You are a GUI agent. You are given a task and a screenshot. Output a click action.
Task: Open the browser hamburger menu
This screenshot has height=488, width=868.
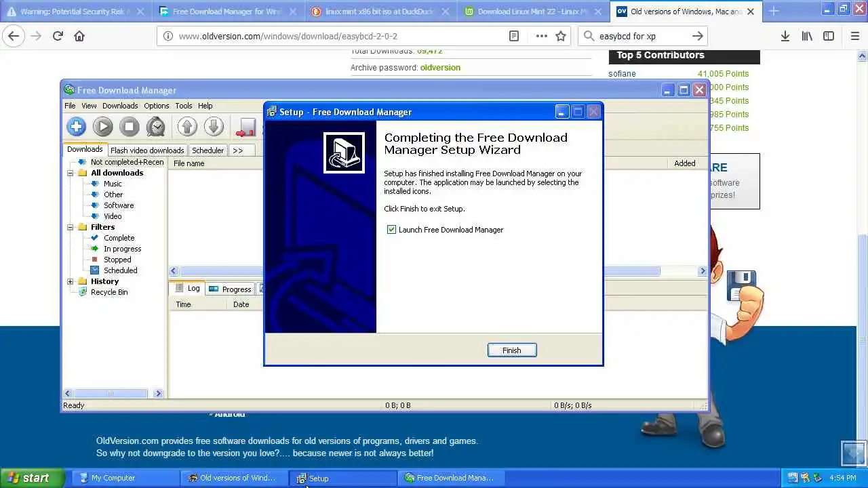pyautogui.click(x=855, y=36)
